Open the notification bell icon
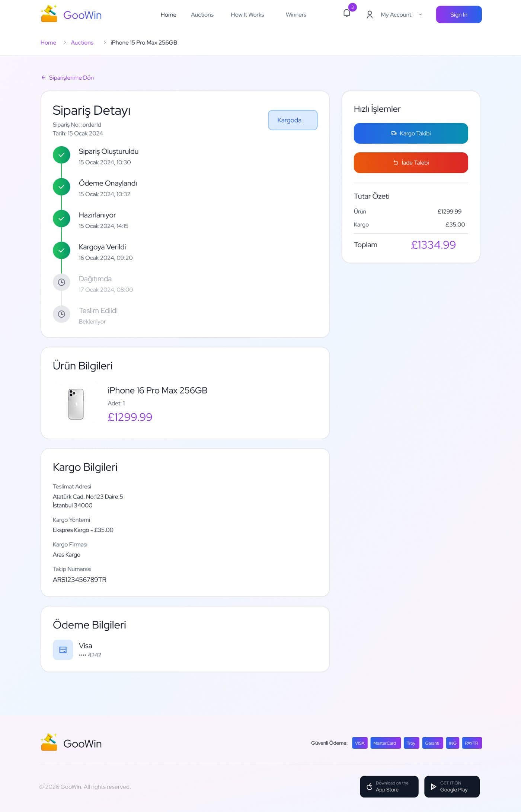Screen dimensions: 521x812 [346, 13]
